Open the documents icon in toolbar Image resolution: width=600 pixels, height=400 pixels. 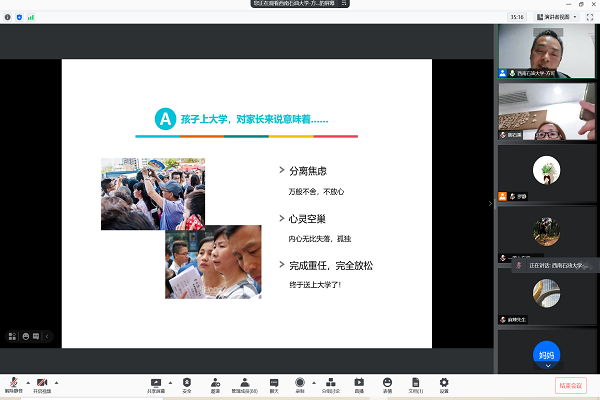415,383
